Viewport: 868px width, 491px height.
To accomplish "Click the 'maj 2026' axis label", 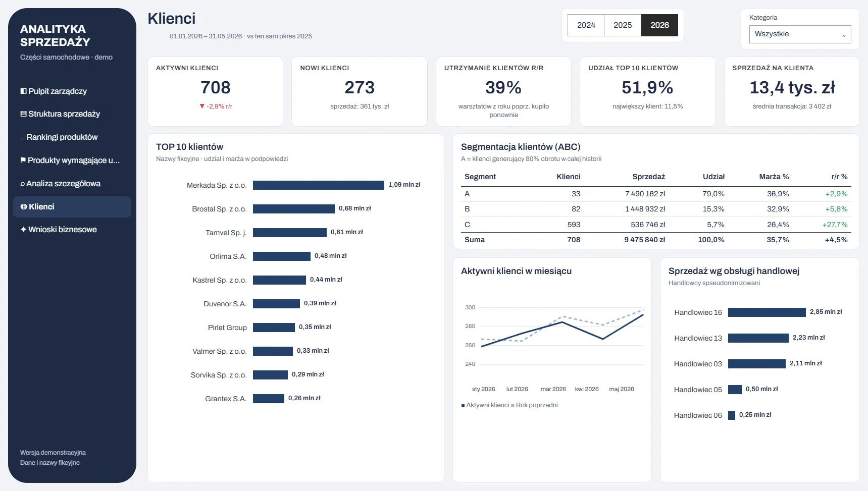I will pyautogui.click(x=622, y=389).
